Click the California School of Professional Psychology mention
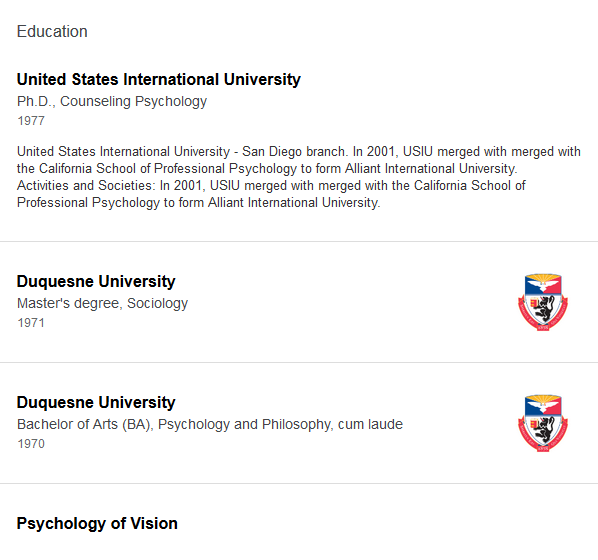The height and width of the screenshot is (560, 598). 166,169
